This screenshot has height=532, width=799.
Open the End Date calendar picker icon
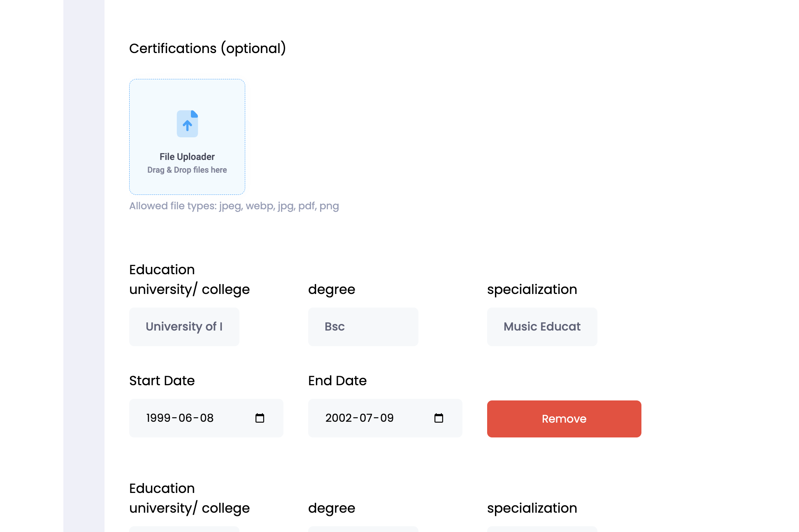click(x=439, y=418)
